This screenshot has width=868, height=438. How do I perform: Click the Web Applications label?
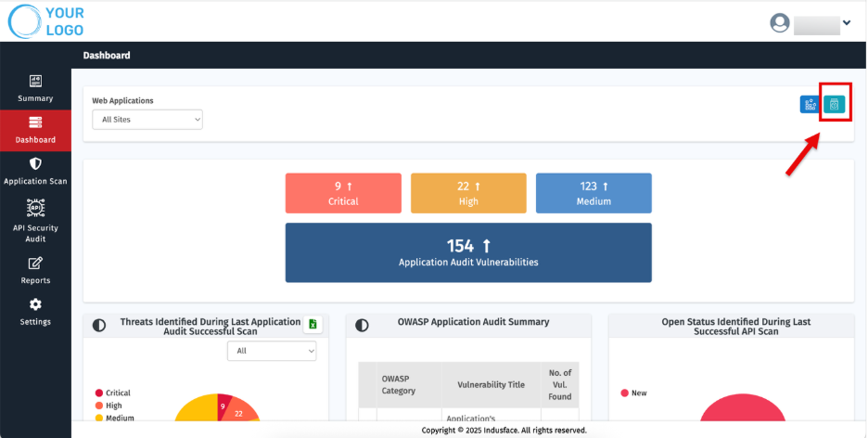(x=123, y=101)
